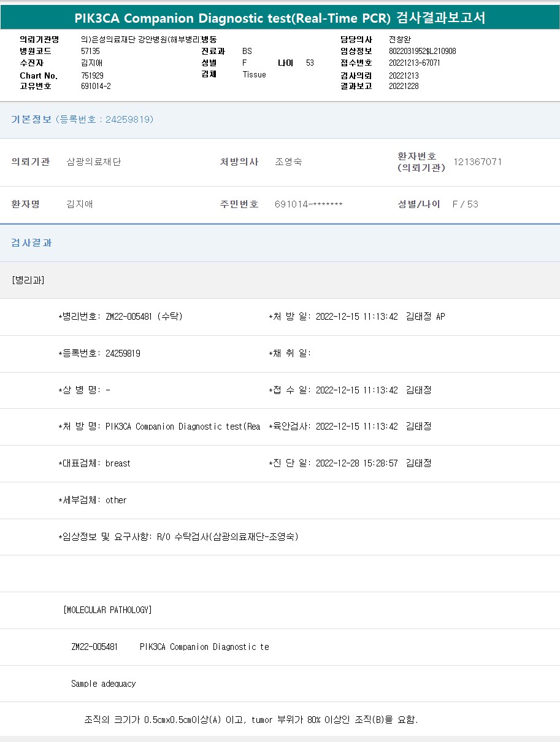This screenshot has width=560, height=742.
Task: Select 대표검체 value breast
Action: (x=118, y=463)
